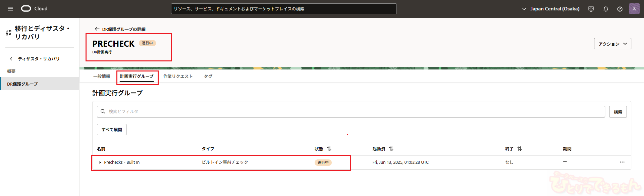The width and height of the screenshot is (644, 196).
Task: Open the ディザスタ・リカバリ sidebar link
Action: pyautogui.click(x=39, y=59)
